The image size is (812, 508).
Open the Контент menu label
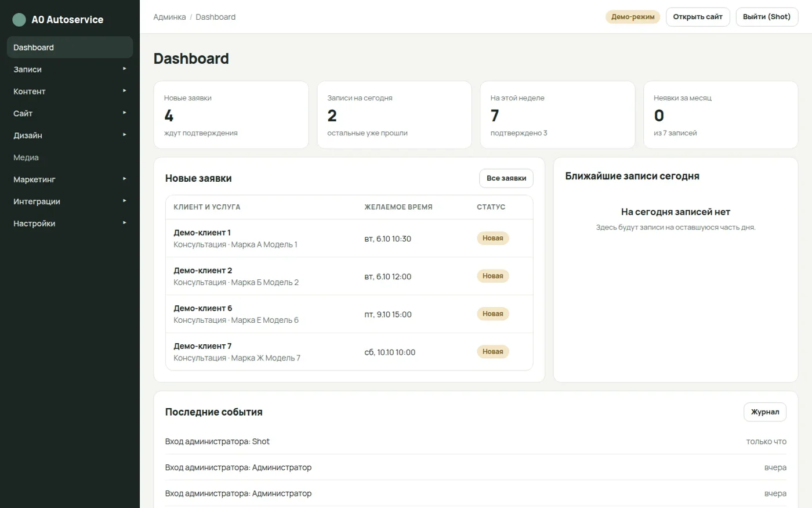pos(29,92)
